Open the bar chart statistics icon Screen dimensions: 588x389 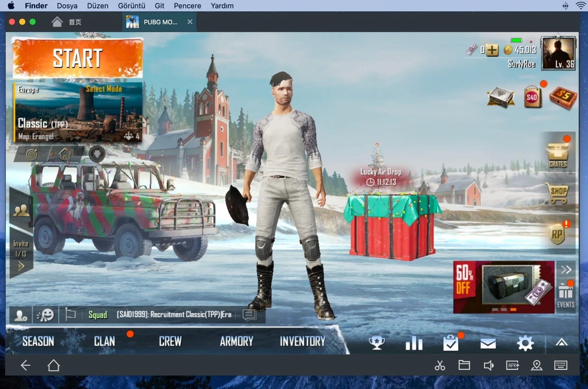pyautogui.click(x=414, y=343)
